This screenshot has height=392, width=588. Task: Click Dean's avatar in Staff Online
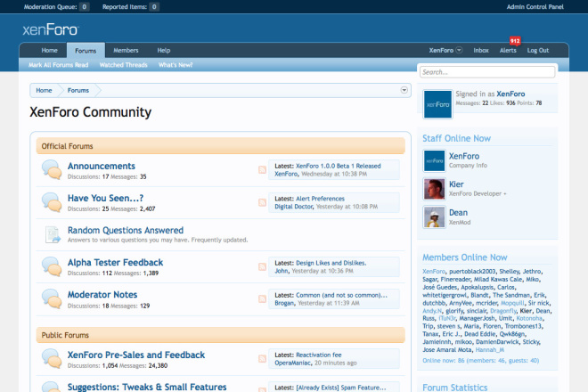[435, 216]
